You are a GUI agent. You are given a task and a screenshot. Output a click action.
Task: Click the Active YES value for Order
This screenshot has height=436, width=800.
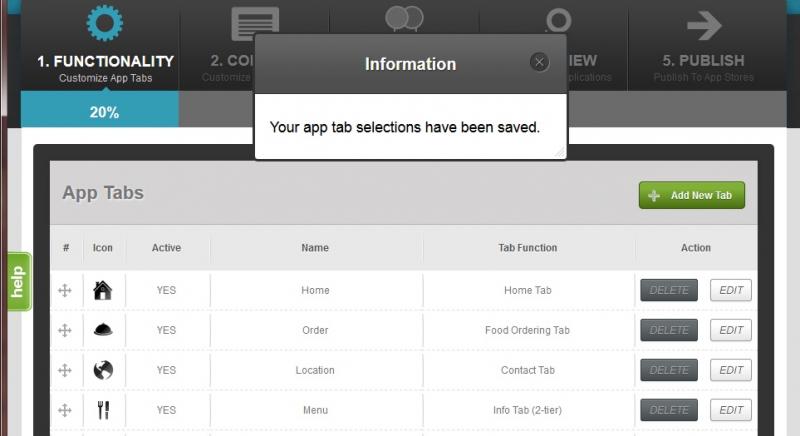tap(166, 330)
